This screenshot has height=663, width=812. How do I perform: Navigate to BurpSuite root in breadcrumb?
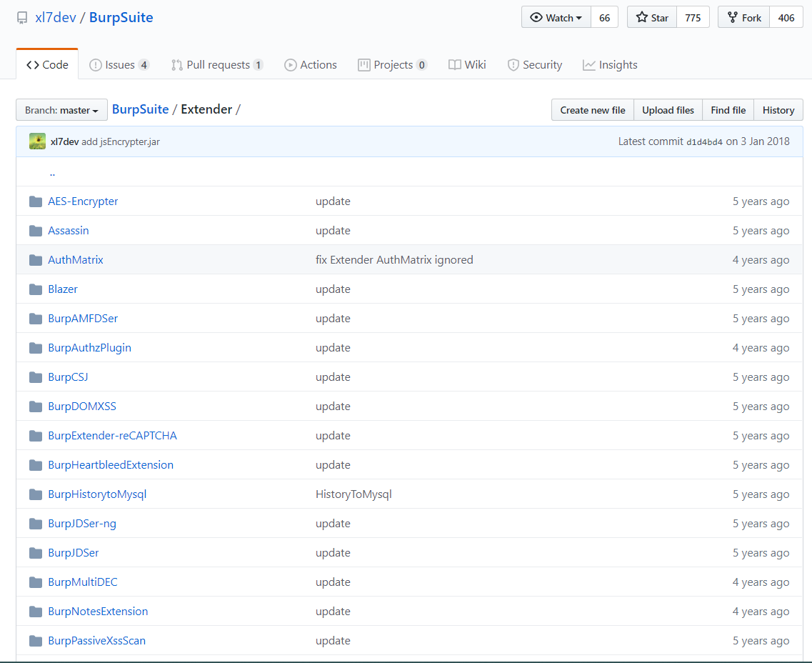point(141,109)
